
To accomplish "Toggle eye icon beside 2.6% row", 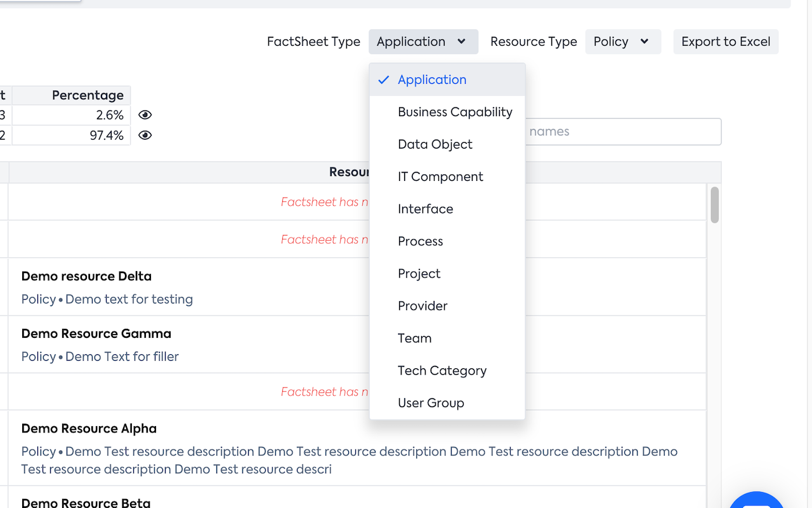I will pyautogui.click(x=145, y=115).
